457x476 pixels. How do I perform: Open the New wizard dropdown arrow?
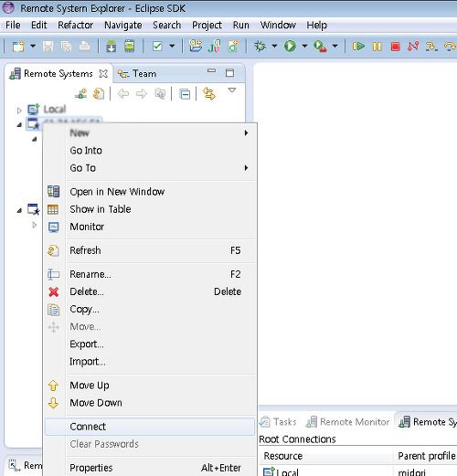[x=33, y=47]
